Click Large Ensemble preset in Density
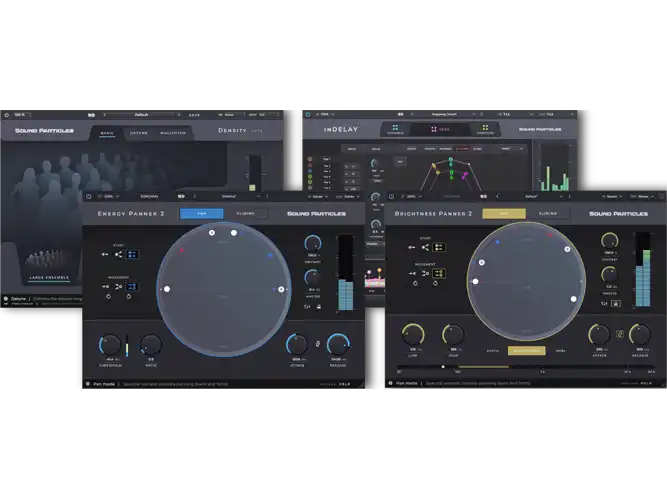The width and height of the screenshot is (667, 500). point(49,266)
